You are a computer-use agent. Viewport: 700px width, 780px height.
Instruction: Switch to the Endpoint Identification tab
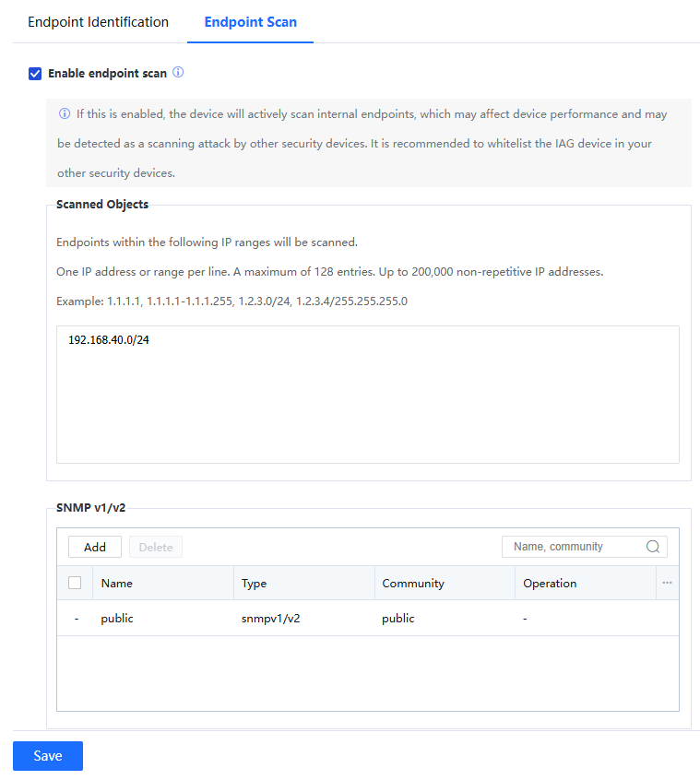coord(98,22)
